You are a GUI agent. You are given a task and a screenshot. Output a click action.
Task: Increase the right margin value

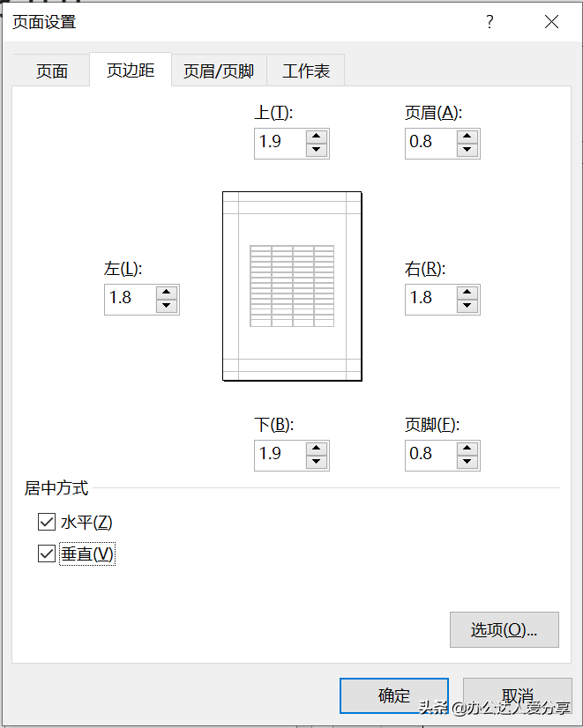pos(467,292)
